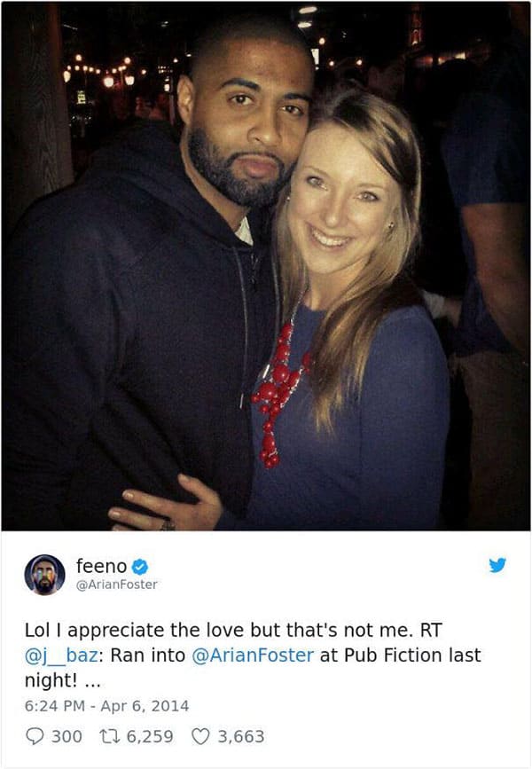Click the blue verified badge beside feeno
This screenshot has height=769, width=532.
[140, 567]
